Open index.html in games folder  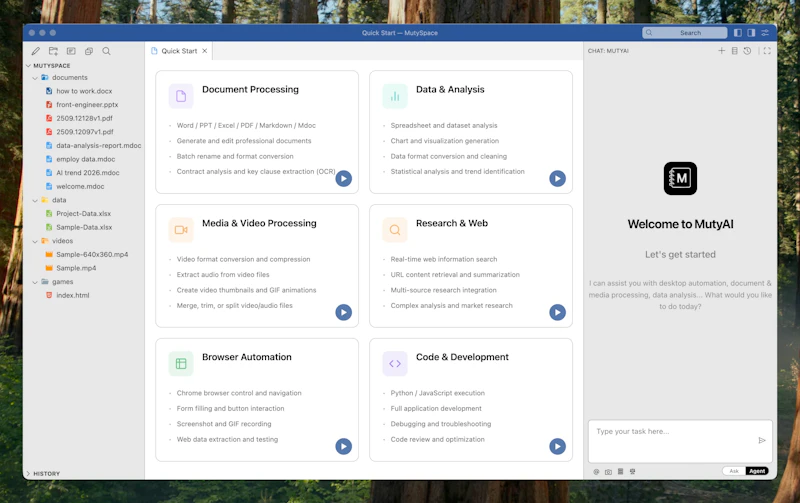(x=72, y=295)
